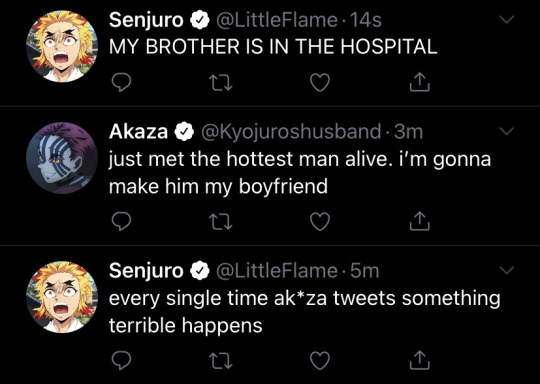
Task: Open the Senjuro name on the 5m tweet
Action: (146, 271)
